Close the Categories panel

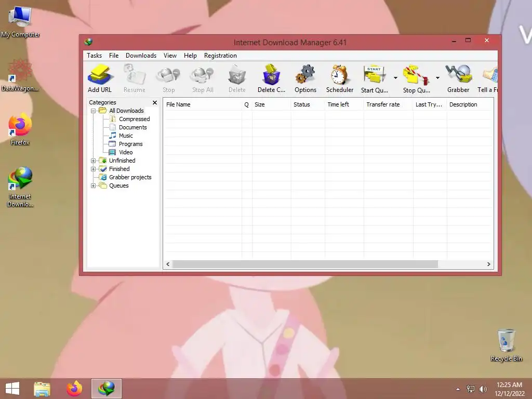pyautogui.click(x=155, y=102)
